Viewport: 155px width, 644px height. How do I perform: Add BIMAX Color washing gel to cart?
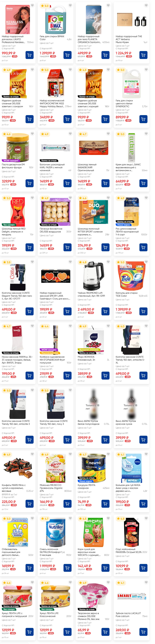point(67,55)
